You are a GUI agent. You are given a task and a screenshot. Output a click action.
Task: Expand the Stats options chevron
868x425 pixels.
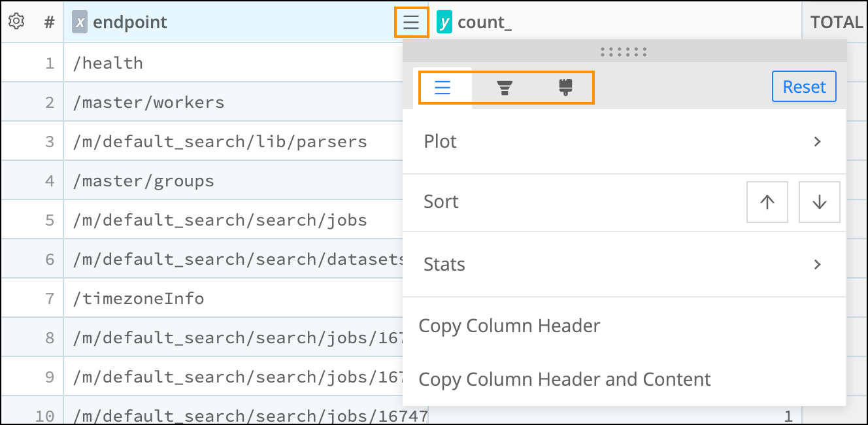tap(816, 264)
